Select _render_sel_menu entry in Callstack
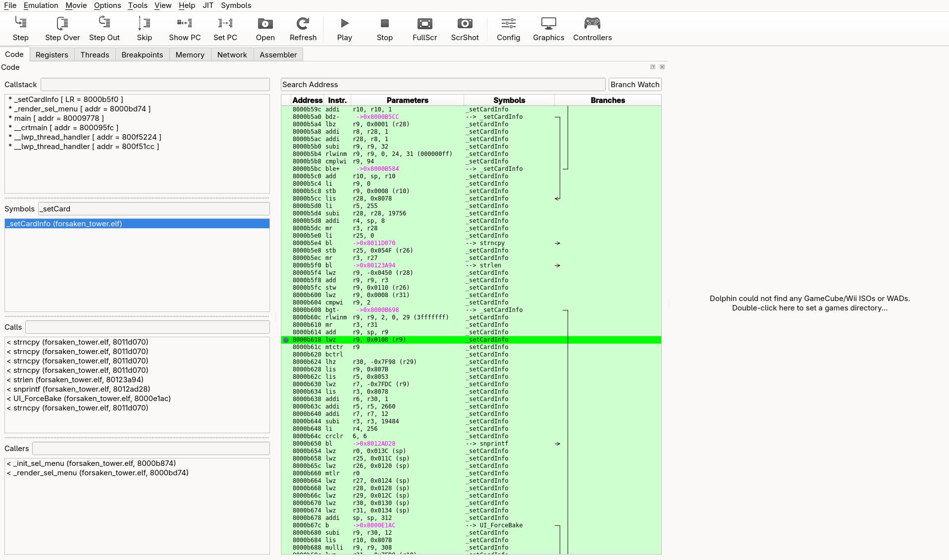The height and width of the screenshot is (560, 949). tap(137, 109)
